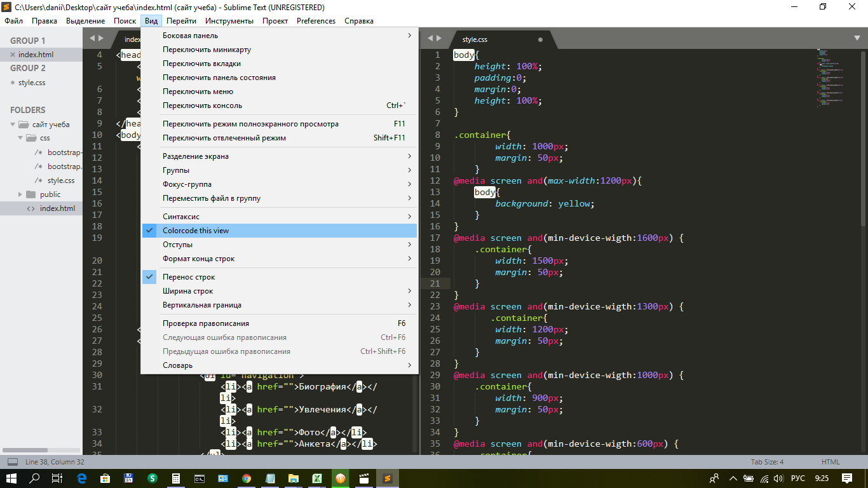Click the unsaved dot beside style.css in sidebar
Screen dimensions: 868x488
[x=13, y=83]
